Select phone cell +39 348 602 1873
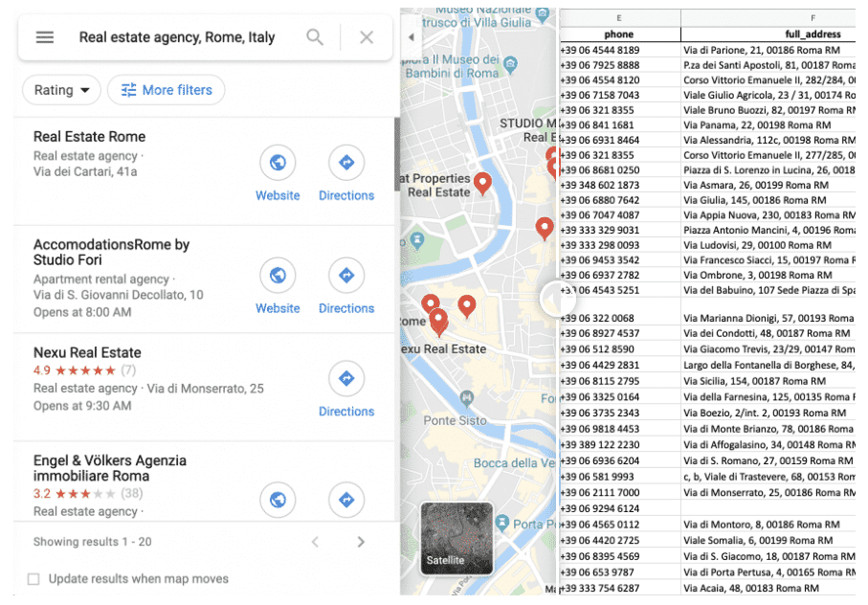The width and height of the screenshot is (868, 605). (619, 185)
